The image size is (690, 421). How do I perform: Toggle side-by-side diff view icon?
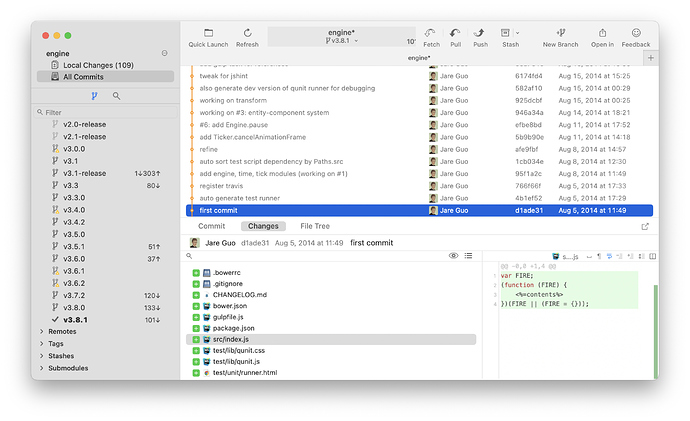(x=653, y=256)
